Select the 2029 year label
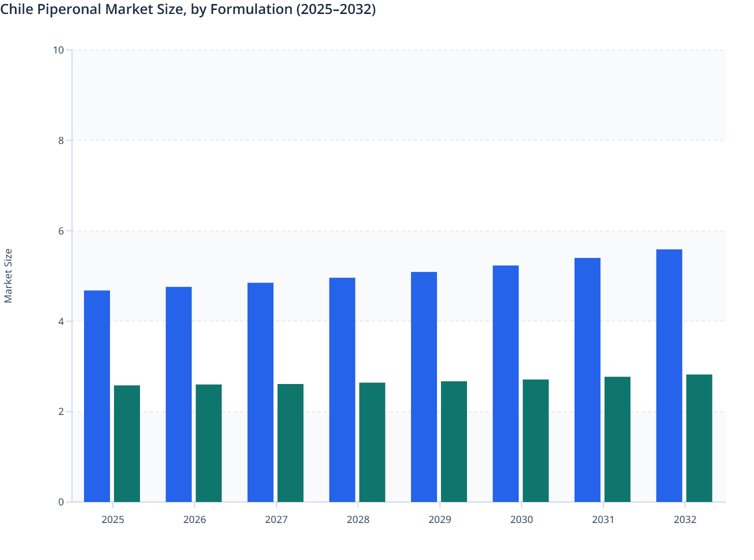This screenshot has width=754, height=560. coord(439,520)
